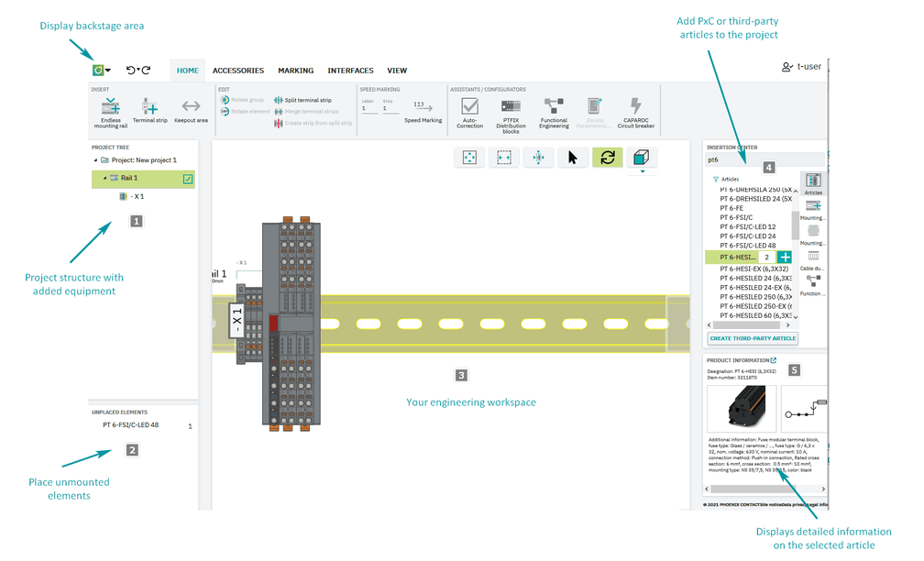
Task: Click Split terminal strip
Action: (302, 100)
